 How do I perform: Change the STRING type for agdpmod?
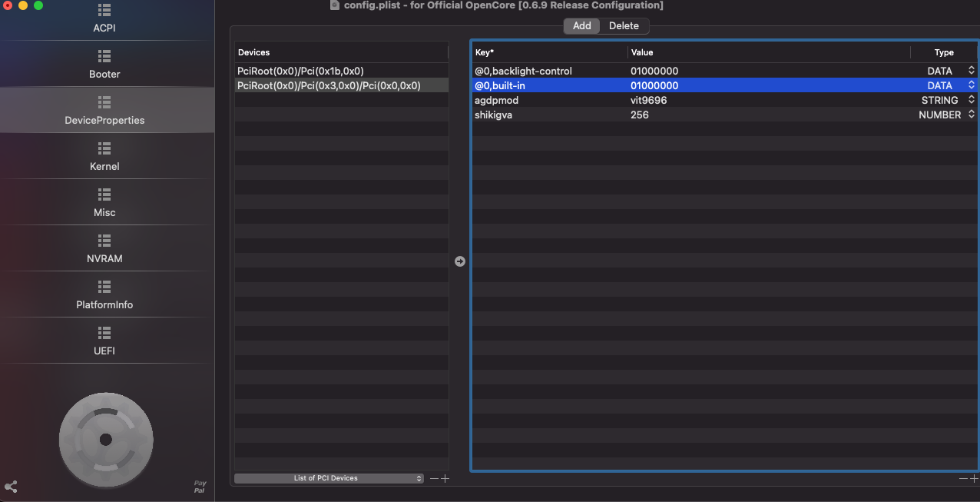pyautogui.click(x=971, y=100)
